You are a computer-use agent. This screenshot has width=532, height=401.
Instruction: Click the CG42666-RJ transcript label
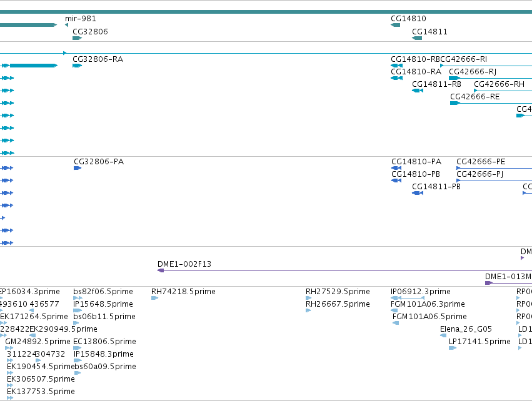click(x=473, y=72)
